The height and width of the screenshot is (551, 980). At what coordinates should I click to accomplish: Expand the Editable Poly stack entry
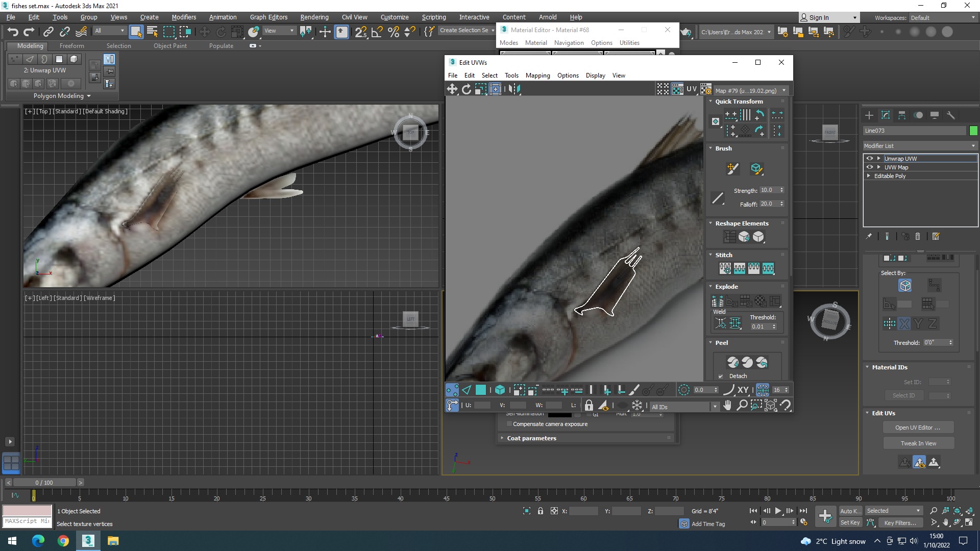pos(869,176)
